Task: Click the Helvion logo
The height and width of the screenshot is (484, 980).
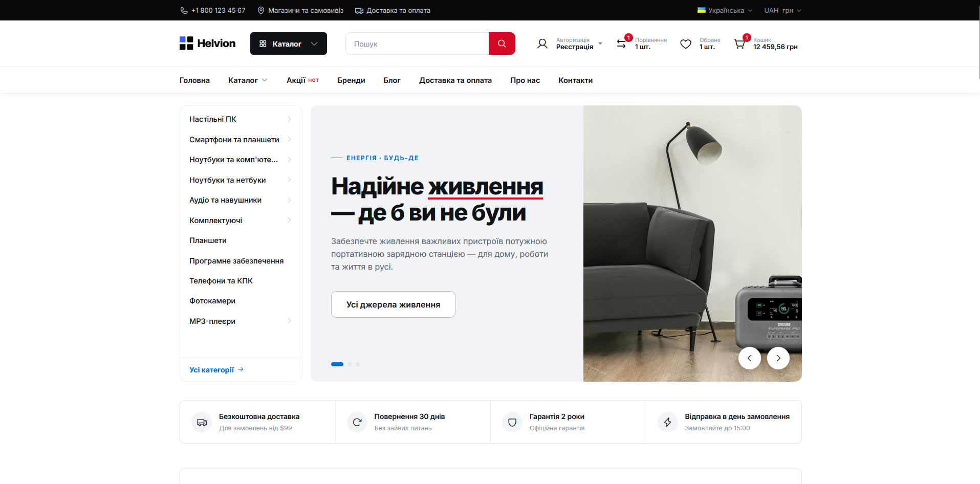Action: [207, 43]
